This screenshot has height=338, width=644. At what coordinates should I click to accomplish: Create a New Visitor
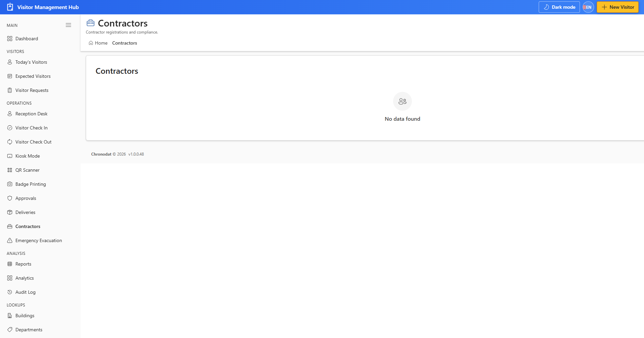[618, 7]
